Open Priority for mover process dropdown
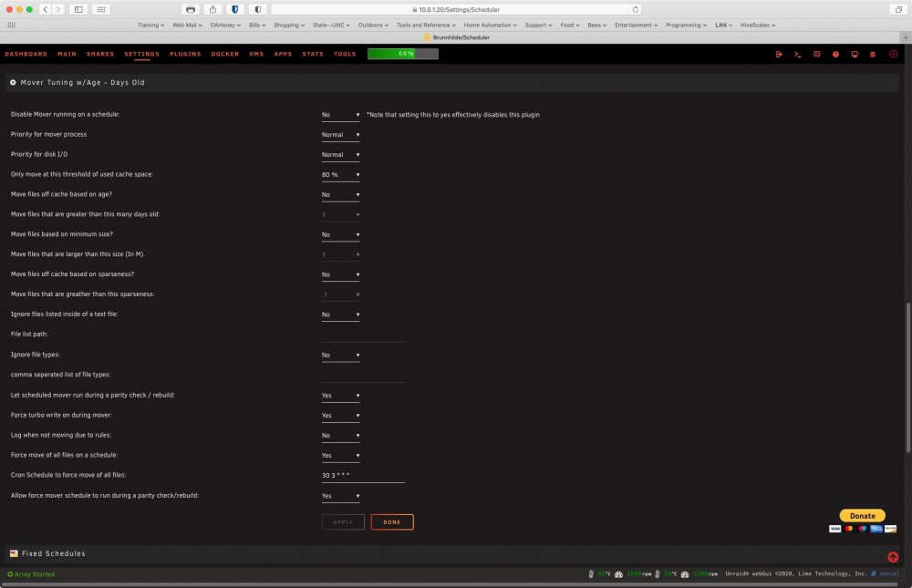 (x=340, y=134)
